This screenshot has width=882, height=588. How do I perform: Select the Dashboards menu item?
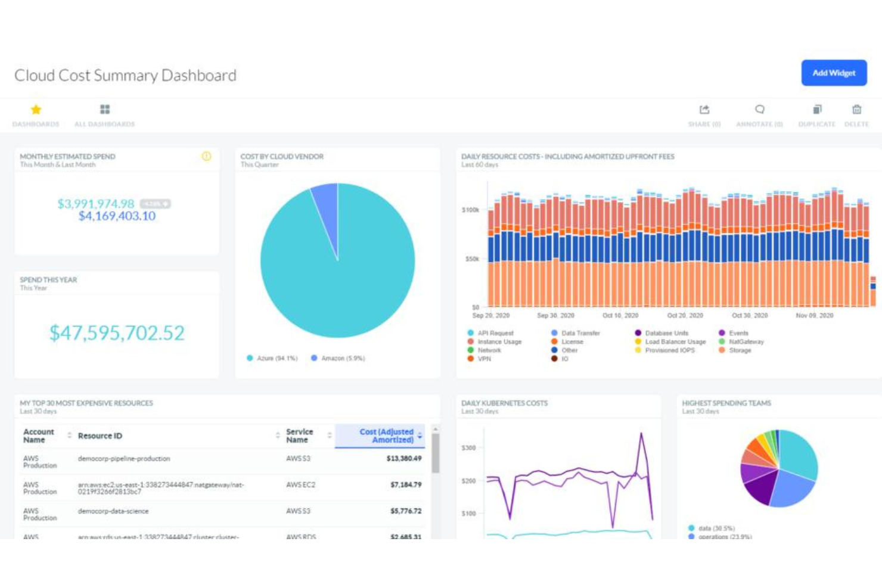click(x=35, y=124)
